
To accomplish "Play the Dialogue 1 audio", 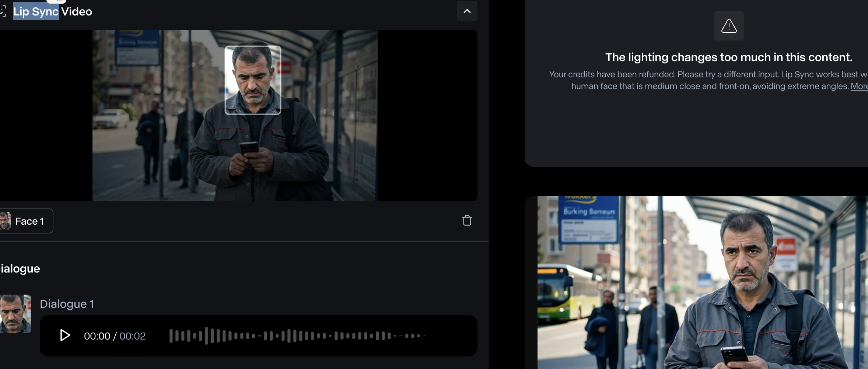I will 65,335.
